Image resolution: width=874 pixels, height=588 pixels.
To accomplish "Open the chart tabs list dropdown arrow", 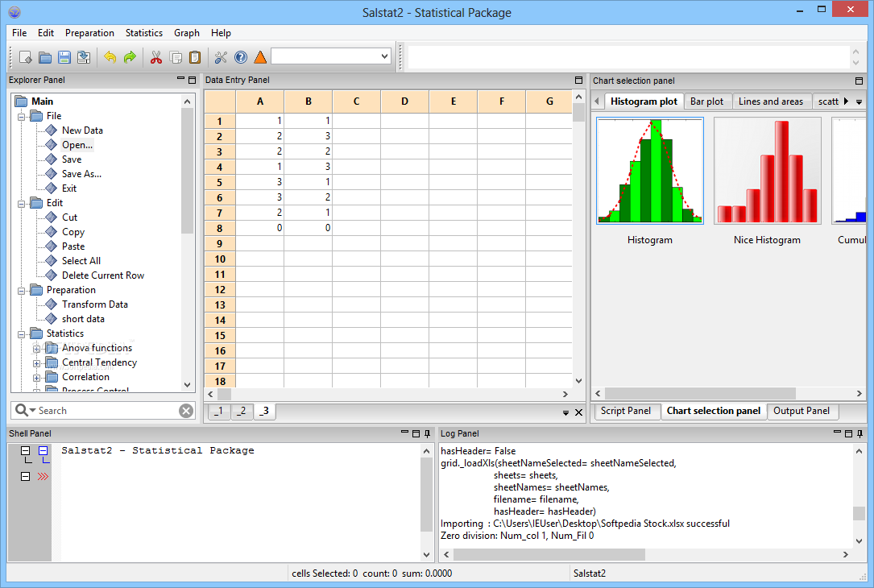I will 859,102.
